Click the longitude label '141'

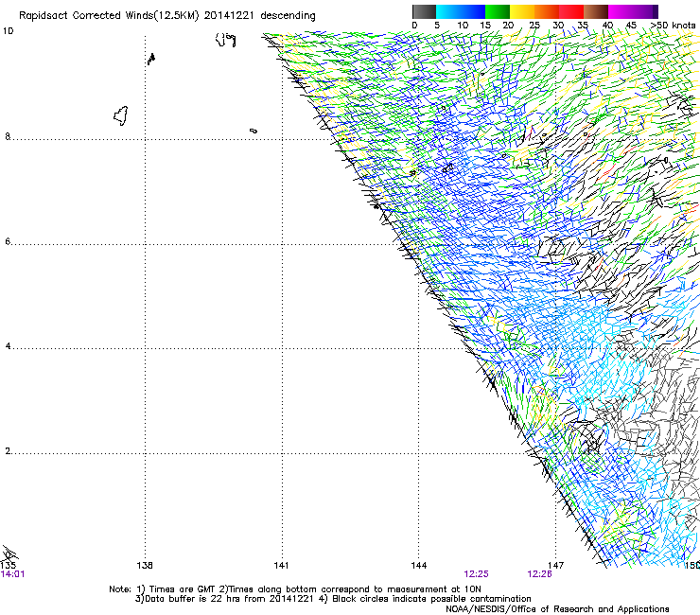coord(281,566)
